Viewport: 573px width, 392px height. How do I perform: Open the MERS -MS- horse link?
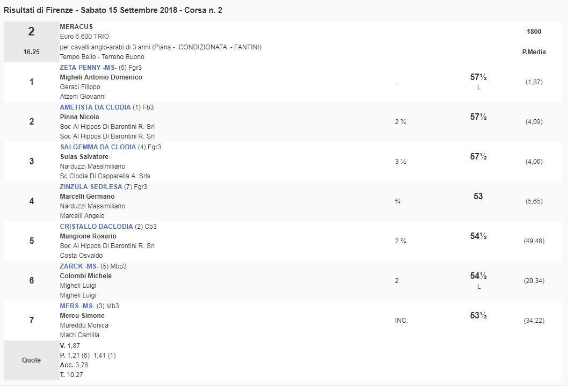click(x=77, y=306)
